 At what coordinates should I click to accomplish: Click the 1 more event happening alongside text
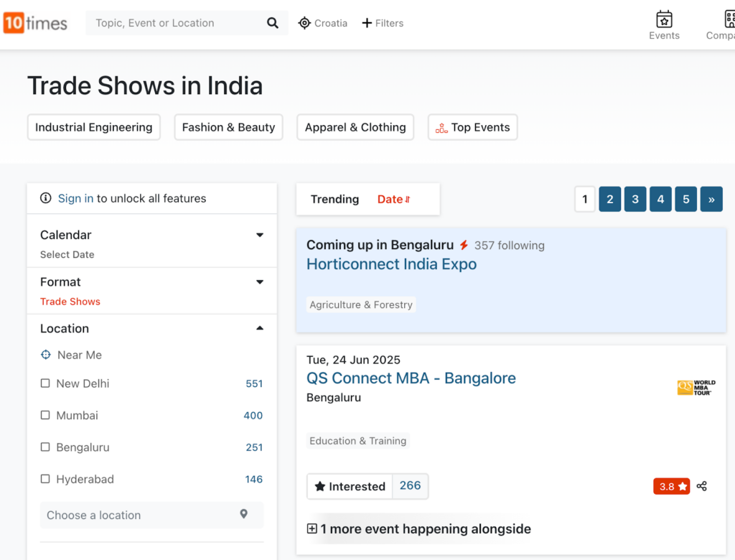(426, 529)
